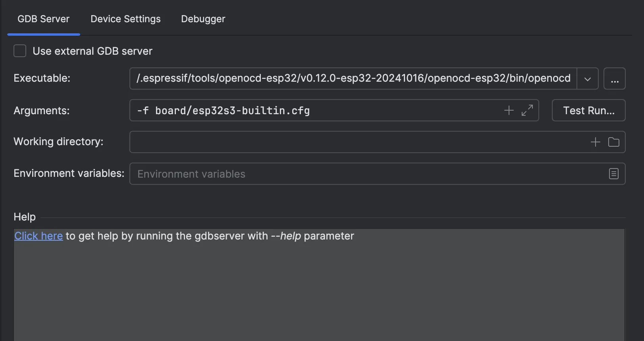The image size is (644, 341).
Task: Open the Device Settings tab
Action: coord(125,19)
